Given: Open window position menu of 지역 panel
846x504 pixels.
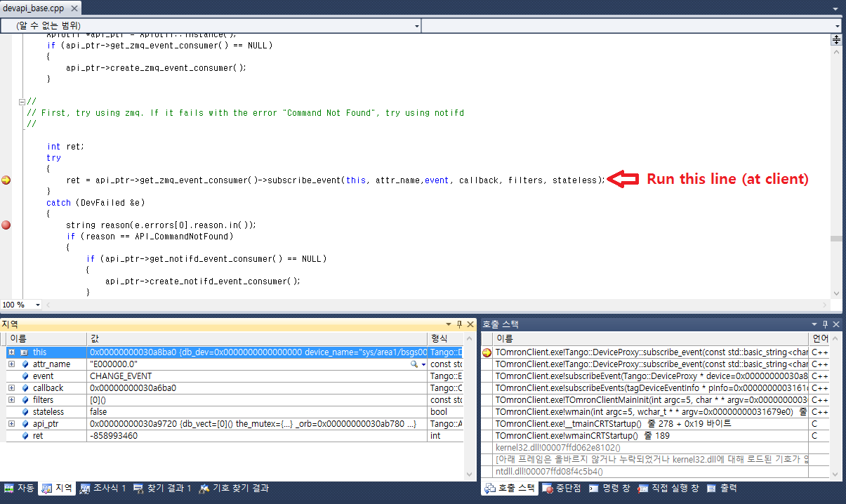Looking at the screenshot, I should (449, 324).
